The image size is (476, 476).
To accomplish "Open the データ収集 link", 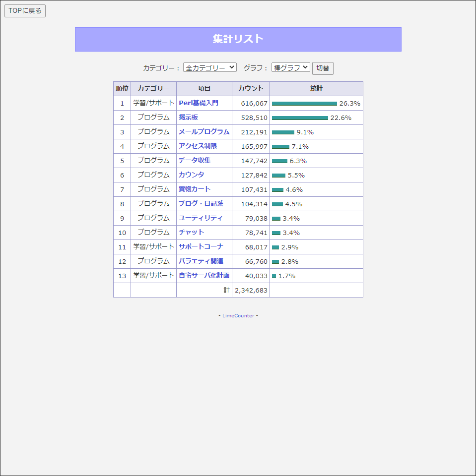I will pyautogui.click(x=195, y=161).
